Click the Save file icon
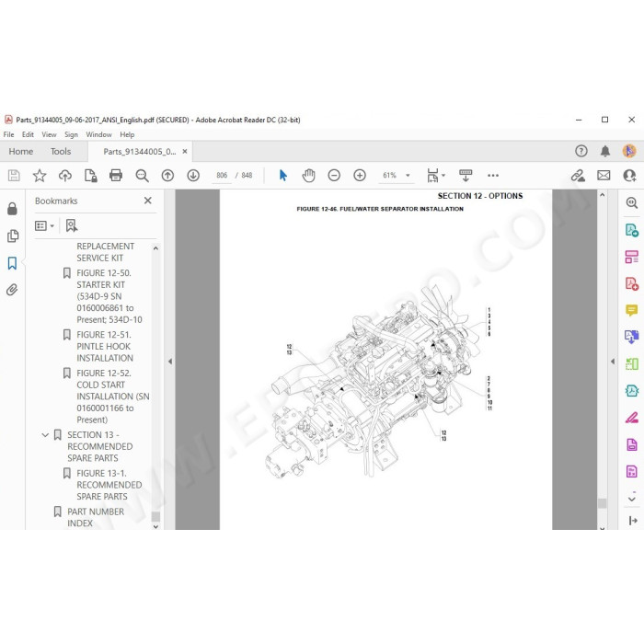The height and width of the screenshot is (644, 644). point(14,176)
